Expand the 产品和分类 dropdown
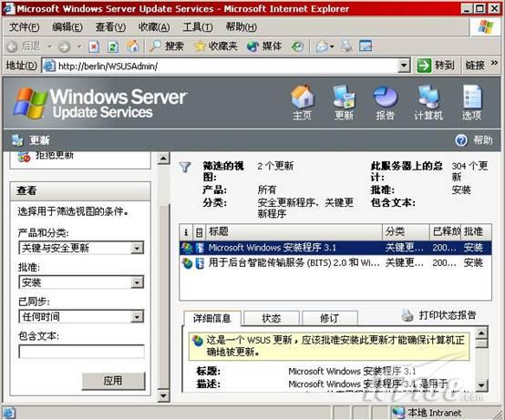Viewport: 505px width, 420px height. (x=138, y=248)
